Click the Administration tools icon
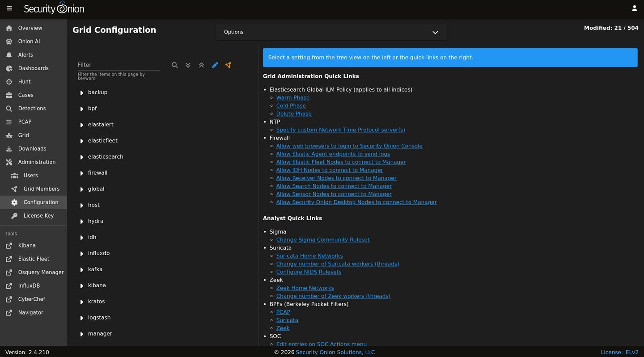Image resolution: width=644 pixels, height=357 pixels. (x=9, y=162)
